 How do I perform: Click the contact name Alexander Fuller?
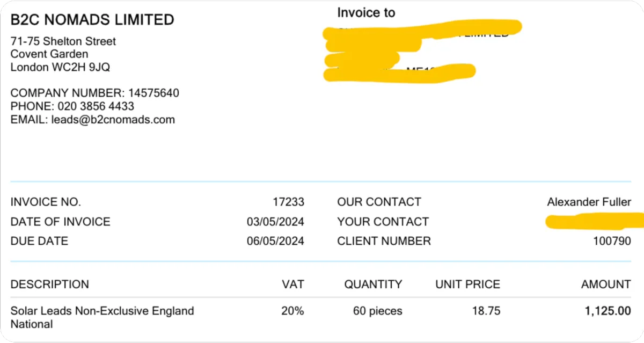(x=589, y=202)
